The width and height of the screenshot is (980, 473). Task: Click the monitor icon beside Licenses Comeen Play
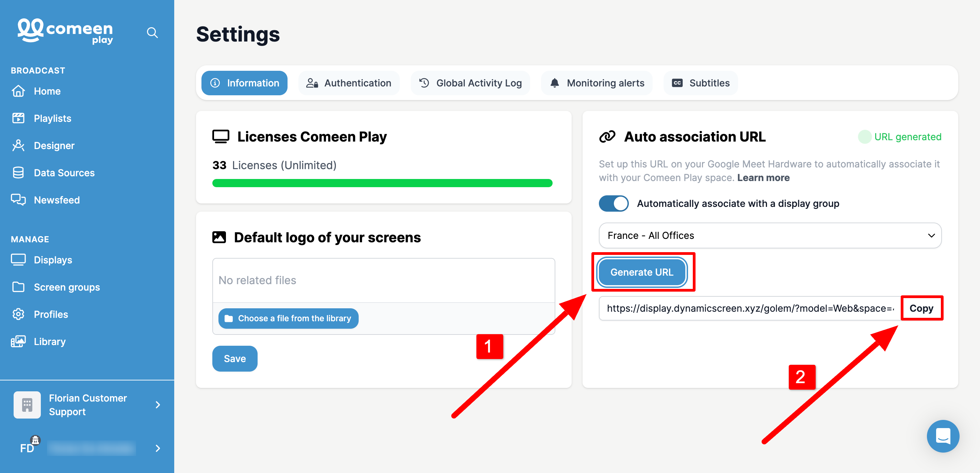pyautogui.click(x=220, y=136)
